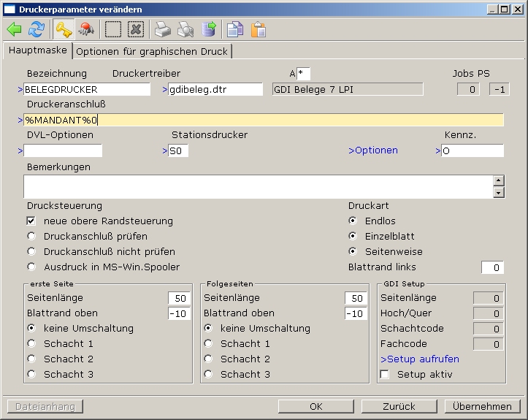The width and height of the screenshot is (528, 420).
Task: Click the Druckeranschluß input field
Action: click(x=263, y=120)
